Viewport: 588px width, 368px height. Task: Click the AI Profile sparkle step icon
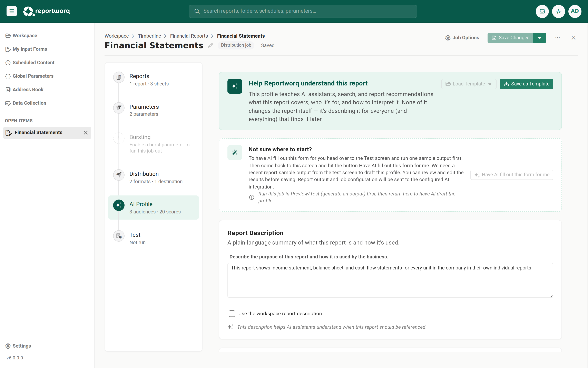(119, 205)
